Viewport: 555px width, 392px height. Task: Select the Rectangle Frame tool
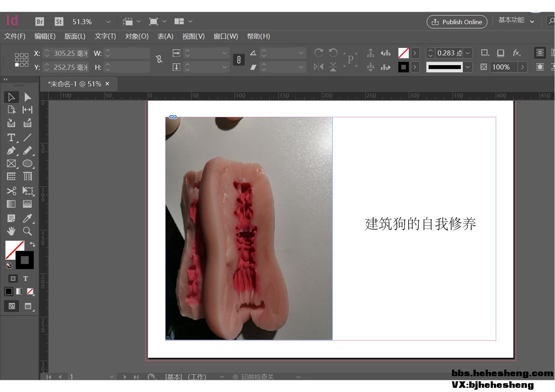(x=11, y=164)
